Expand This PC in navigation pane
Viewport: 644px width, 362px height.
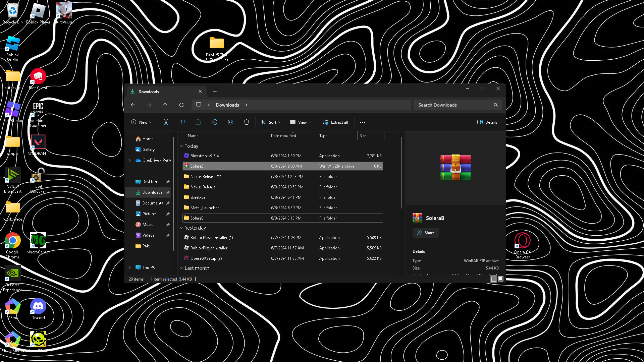(x=130, y=267)
